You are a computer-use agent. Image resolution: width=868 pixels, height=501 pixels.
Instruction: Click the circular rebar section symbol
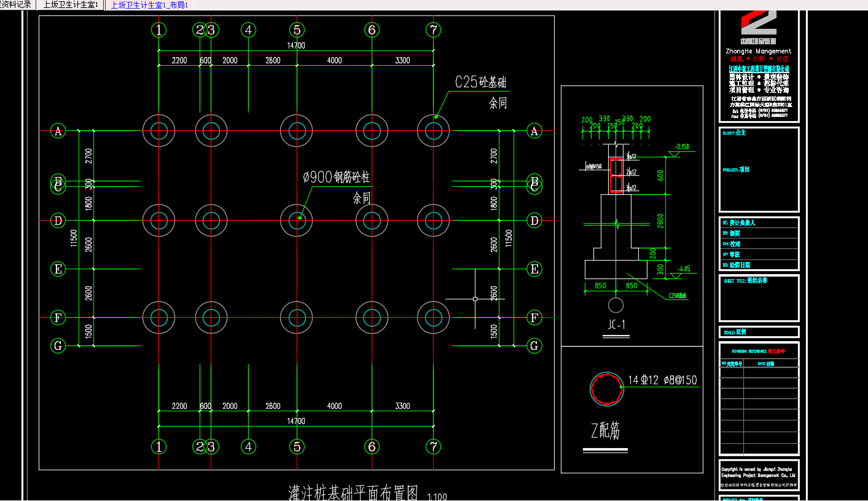point(607,389)
